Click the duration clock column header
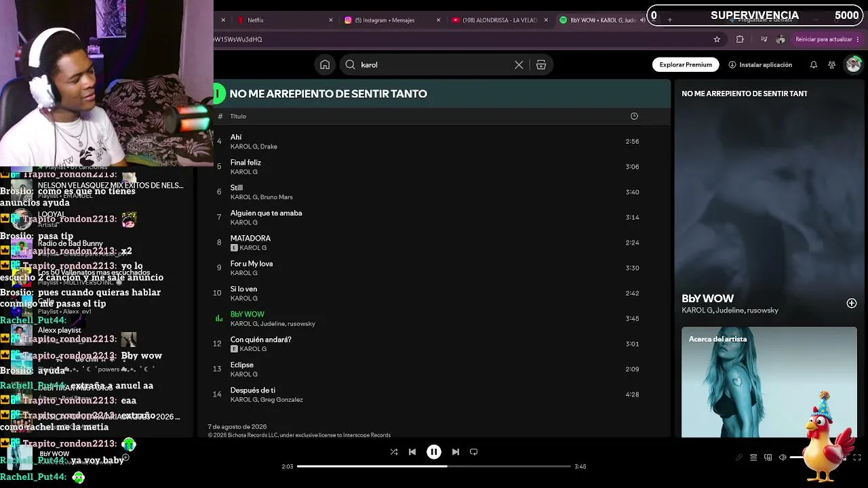868x488 pixels. click(634, 116)
